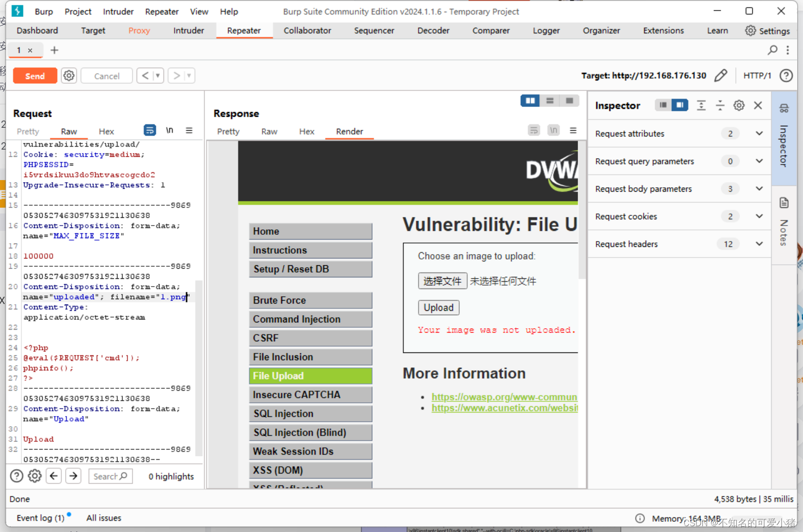Viewport: 803px width, 532px height.
Task: Click the Upload button in rendered page
Action: click(x=439, y=307)
